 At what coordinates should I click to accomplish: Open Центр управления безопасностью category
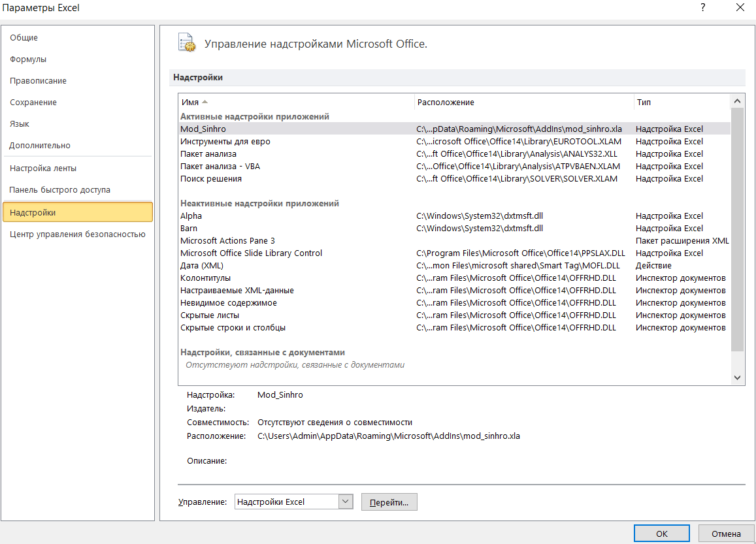tap(78, 234)
